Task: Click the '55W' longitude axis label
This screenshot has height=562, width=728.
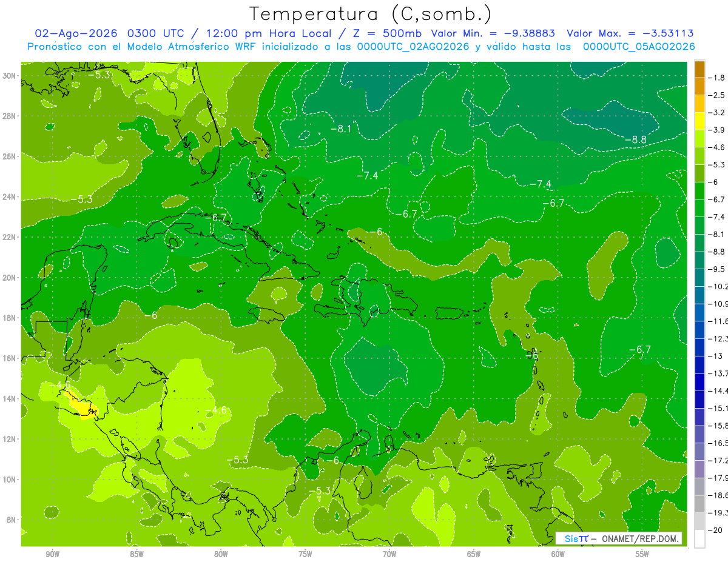Action: click(x=642, y=554)
